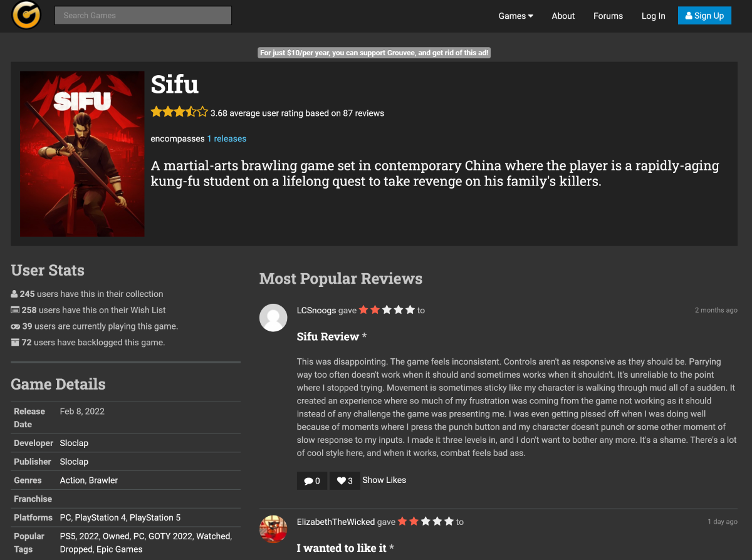The height and width of the screenshot is (560, 752).
Task: Click the Sifu average star rating
Action: pos(179,113)
